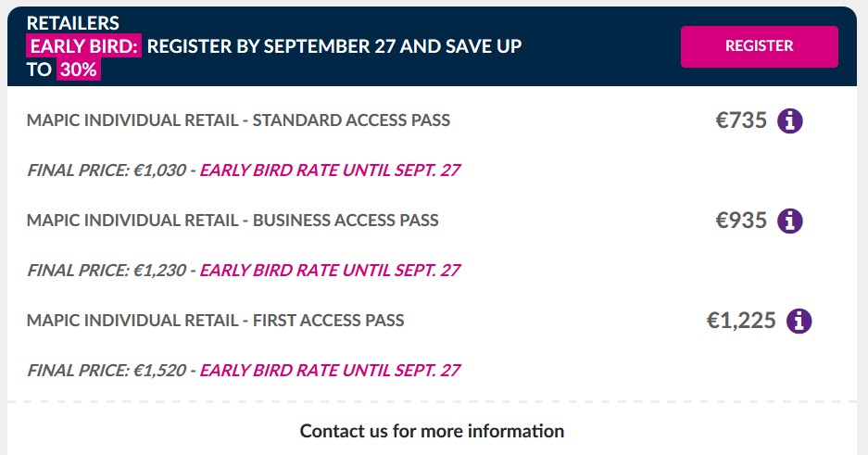Select the Standard Access Pass title
868x455 pixels.
point(238,120)
